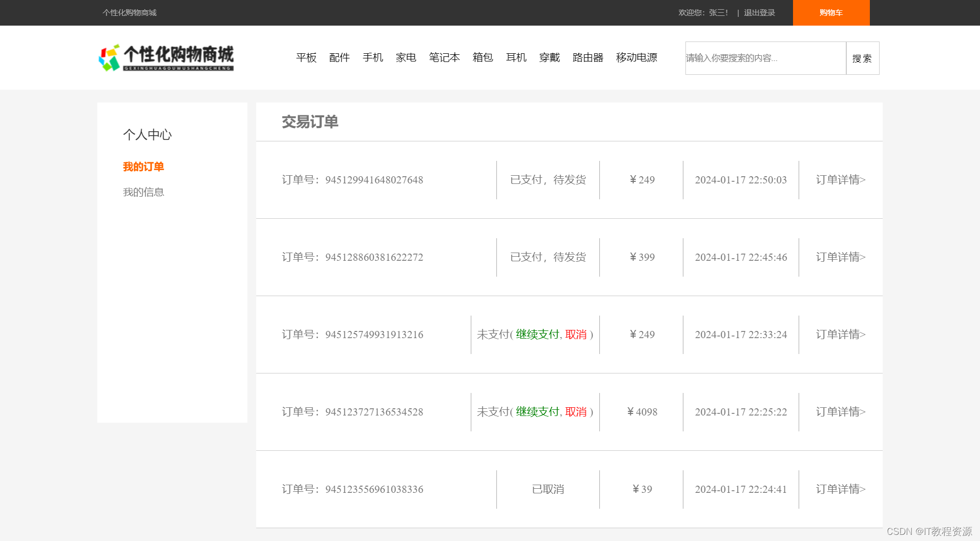Click the 个人中心 sidebar heading
Image resolution: width=980 pixels, height=541 pixels.
coord(148,135)
